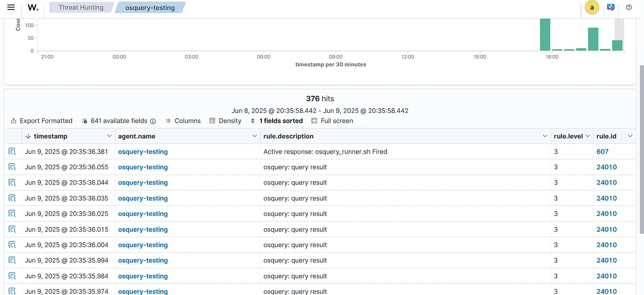
Task: Open the help question-mark icon
Action: pyautogui.click(x=629, y=7)
